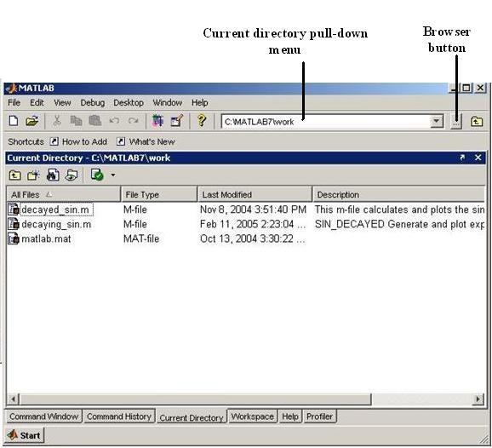This screenshot has width=492, height=448.
Task: Click the decayed_sin.m file icon
Action: click(14, 210)
